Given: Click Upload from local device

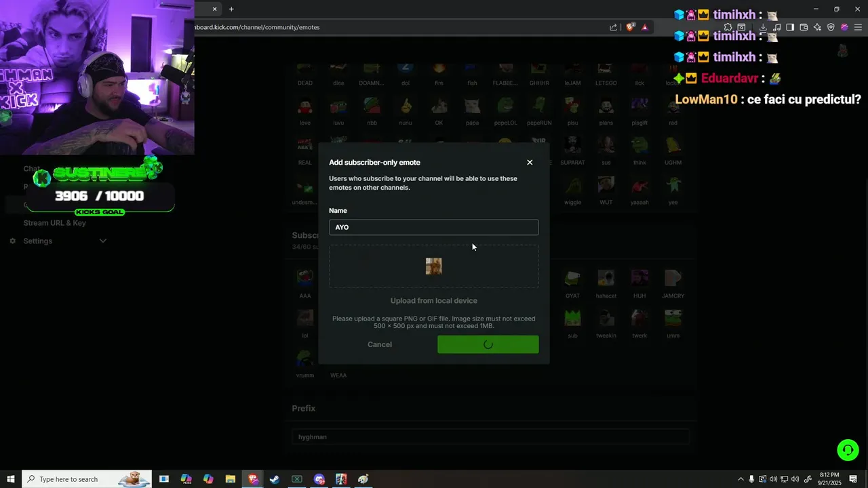Looking at the screenshot, I should pos(434,300).
